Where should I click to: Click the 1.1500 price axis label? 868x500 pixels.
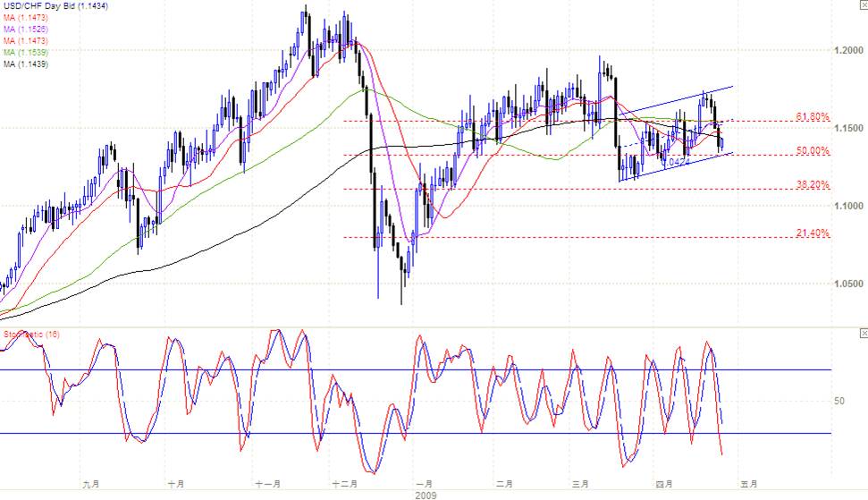(848, 128)
